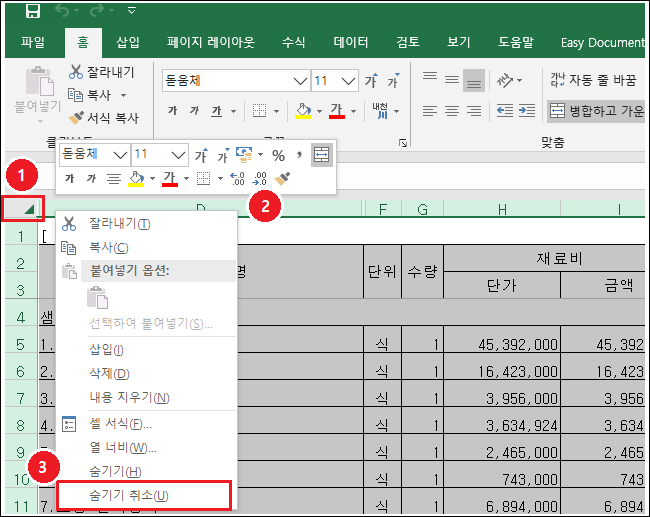Align text right in ribbon
The width and height of the screenshot is (650, 517).
click(474, 111)
